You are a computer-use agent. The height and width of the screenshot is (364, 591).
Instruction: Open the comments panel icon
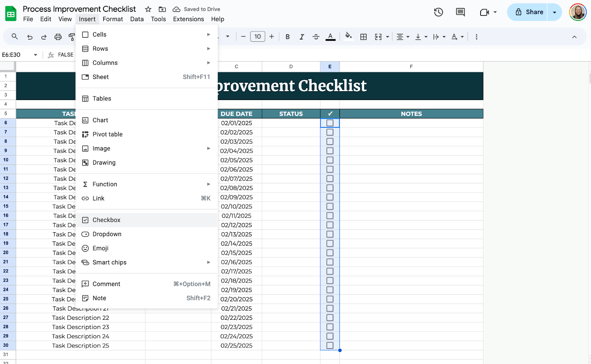pyautogui.click(x=460, y=12)
